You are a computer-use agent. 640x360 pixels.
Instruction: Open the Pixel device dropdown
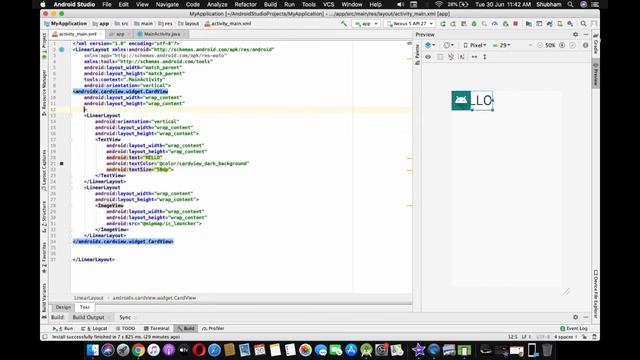[475, 45]
